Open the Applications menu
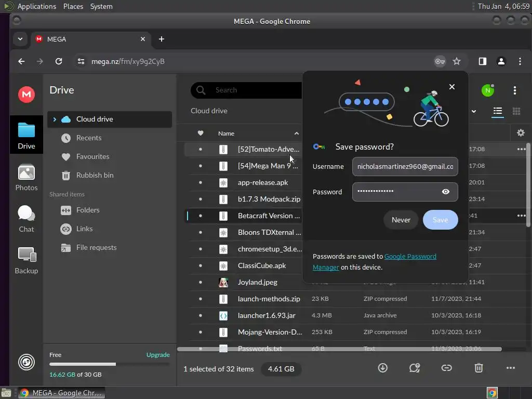532x399 pixels. [x=37, y=6]
